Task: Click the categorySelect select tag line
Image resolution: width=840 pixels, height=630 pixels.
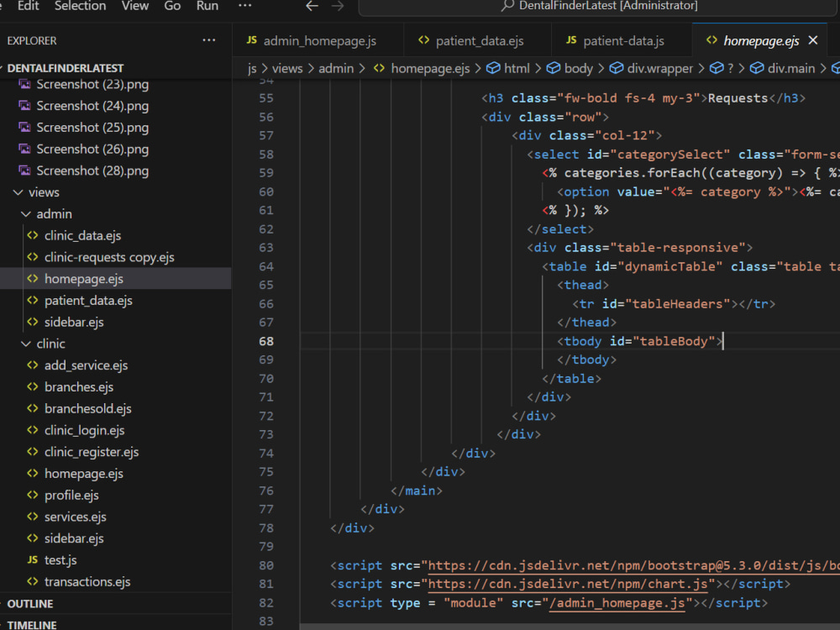Action: [683, 155]
